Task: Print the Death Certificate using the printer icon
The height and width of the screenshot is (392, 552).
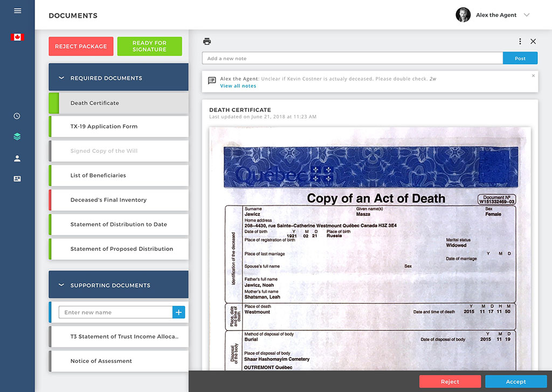Action: pos(207,41)
